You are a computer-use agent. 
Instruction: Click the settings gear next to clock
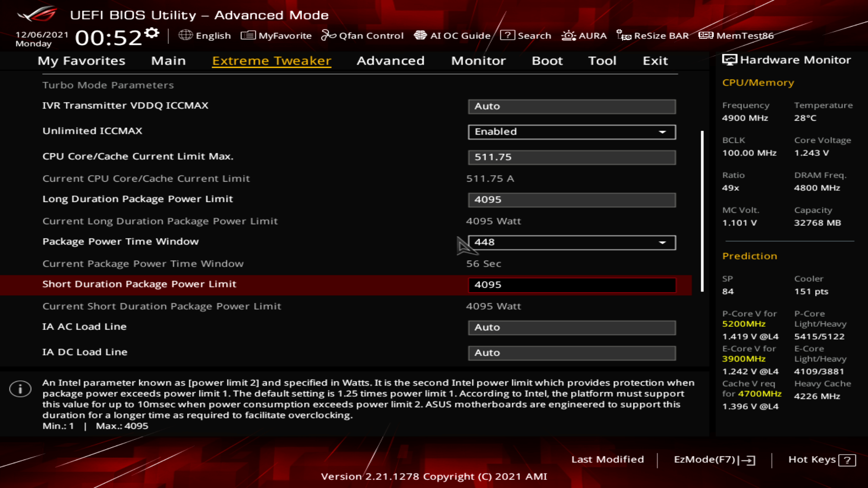point(152,33)
